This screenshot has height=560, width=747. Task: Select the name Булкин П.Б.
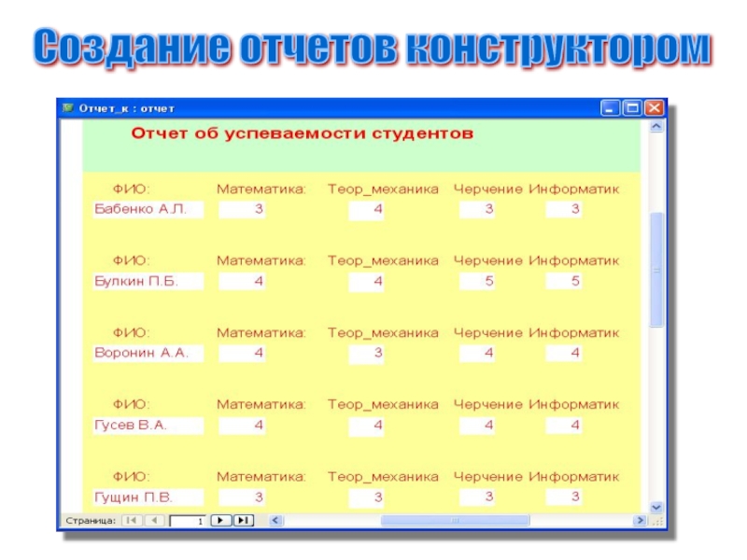click(148, 281)
